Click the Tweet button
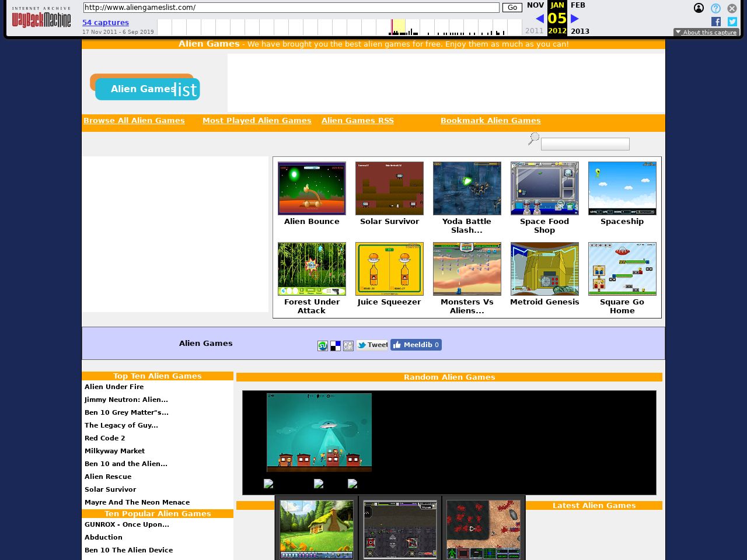The width and height of the screenshot is (747, 560). point(372,345)
